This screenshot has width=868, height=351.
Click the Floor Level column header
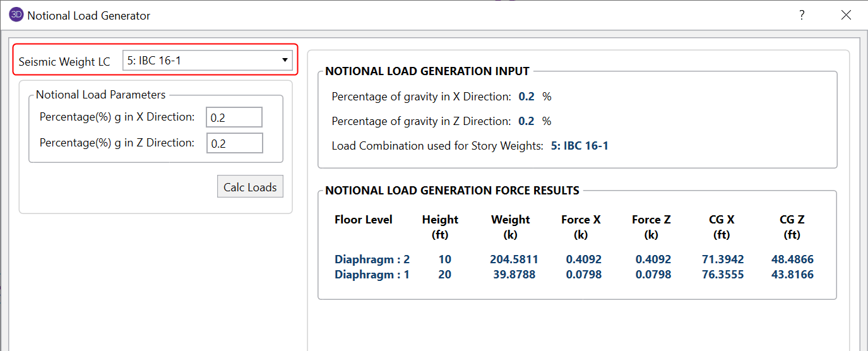point(364,220)
